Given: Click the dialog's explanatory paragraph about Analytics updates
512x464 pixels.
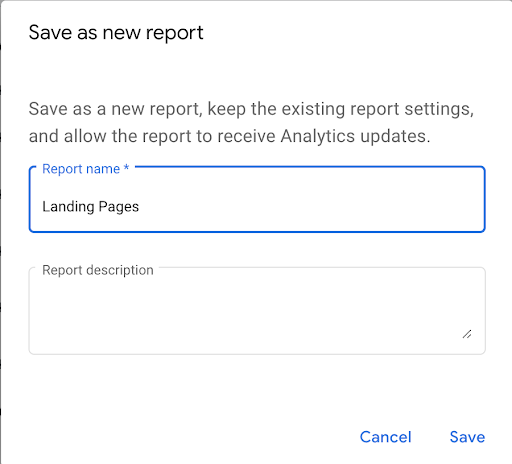Looking at the screenshot, I should point(251,122).
